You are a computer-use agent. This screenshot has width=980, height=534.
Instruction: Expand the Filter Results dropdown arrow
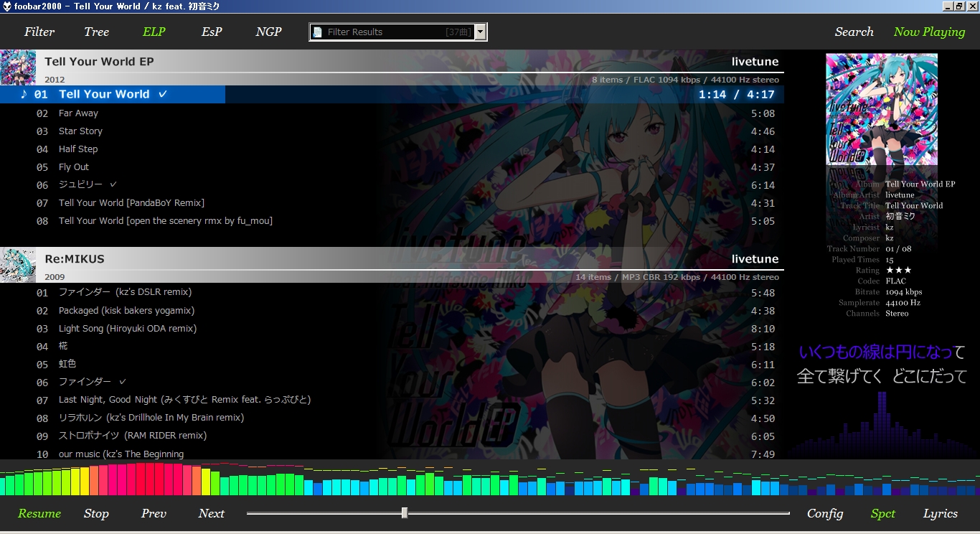click(480, 32)
